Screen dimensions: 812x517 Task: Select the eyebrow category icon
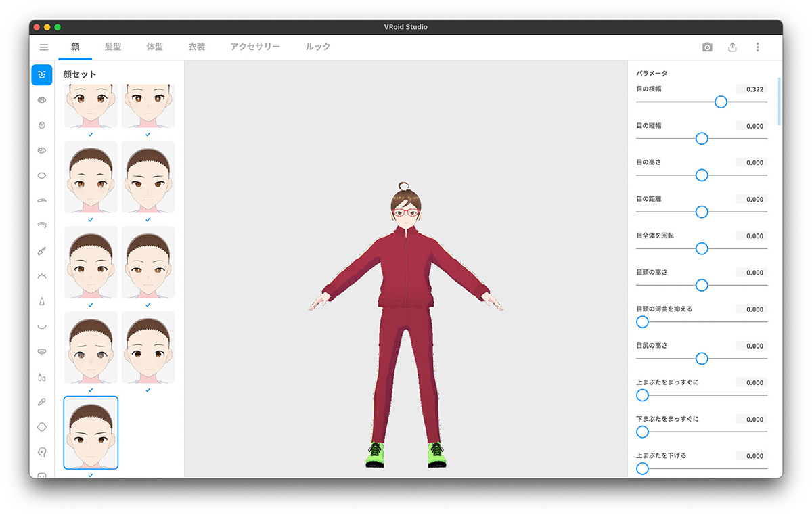pyautogui.click(x=42, y=200)
